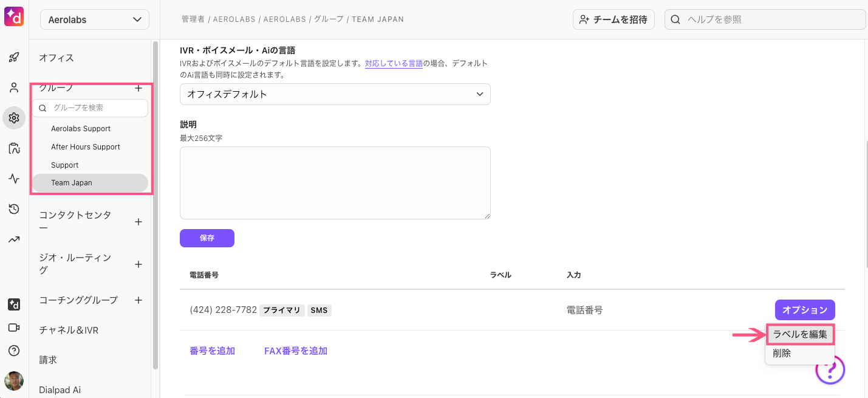Viewport: 868px width, 398px height.
Task: Click the magnifier icon in help search
Action: 675,19
